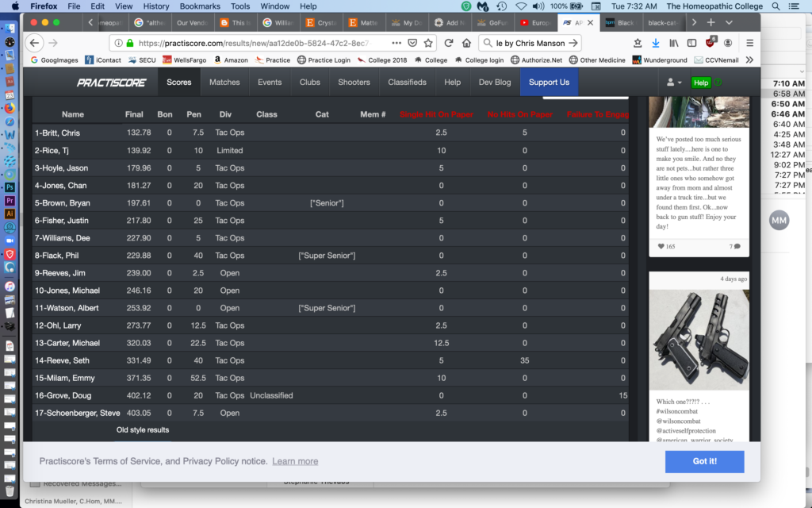
Task: Open Spotlight search in the macOS menu bar
Action: coord(776,6)
